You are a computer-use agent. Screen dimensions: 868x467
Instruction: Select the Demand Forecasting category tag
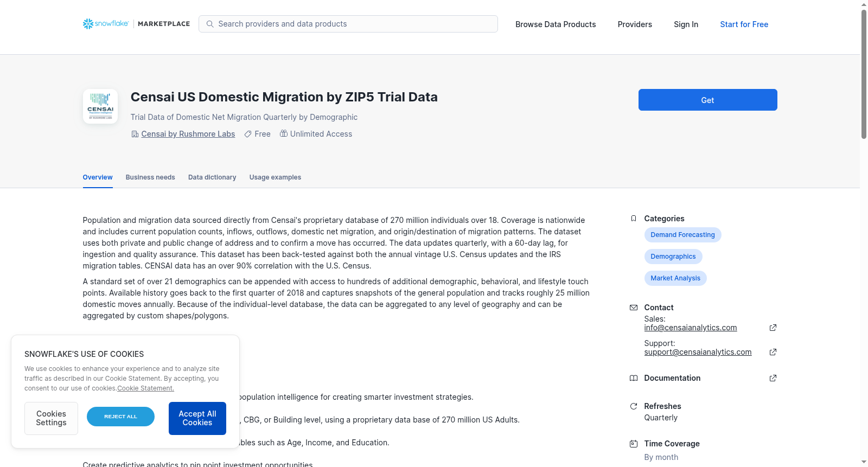[682, 235]
